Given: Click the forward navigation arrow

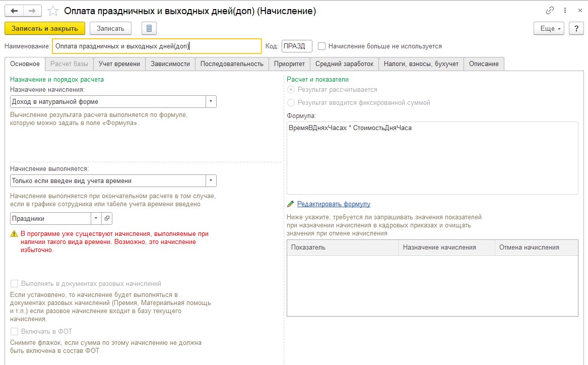Looking at the screenshot, I should [x=32, y=11].
